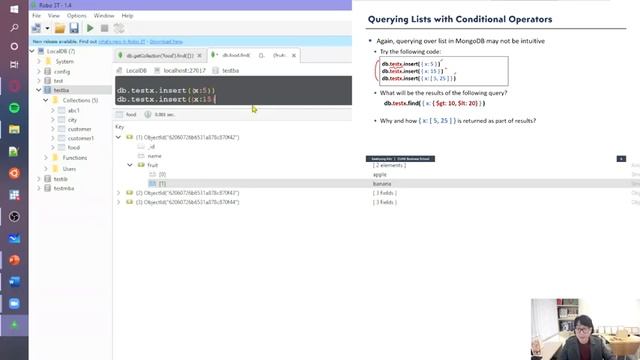Click testba in the query breadcrumb
Screen dimensions: 640x360
coord(231,71)
